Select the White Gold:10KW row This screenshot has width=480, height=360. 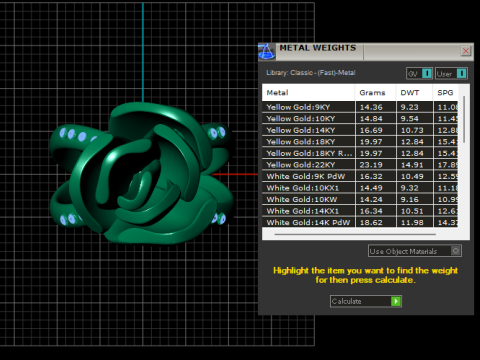360,199
